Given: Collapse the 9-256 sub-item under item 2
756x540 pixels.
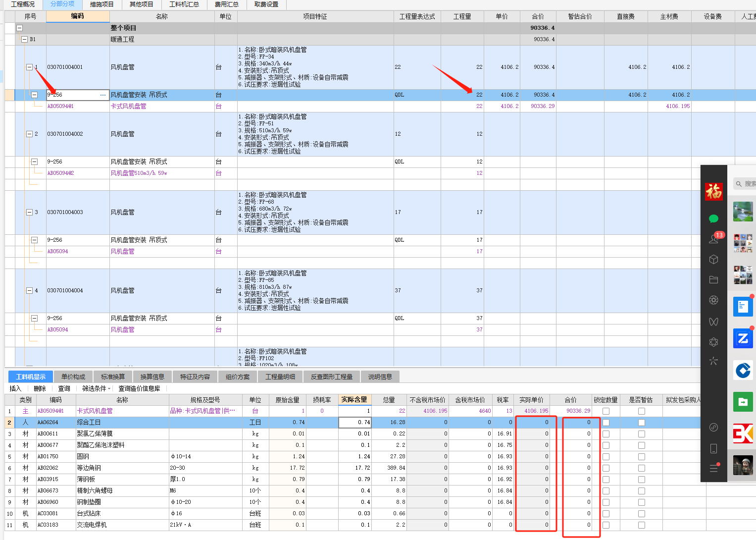Looking at the screenshot, I should (34, 162).
